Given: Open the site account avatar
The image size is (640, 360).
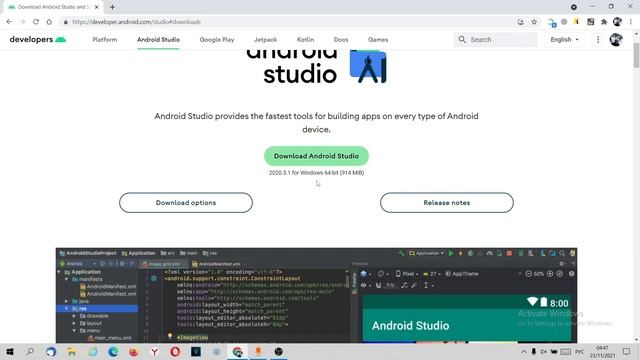Looking at the screenshot, I should click(616, 40).
